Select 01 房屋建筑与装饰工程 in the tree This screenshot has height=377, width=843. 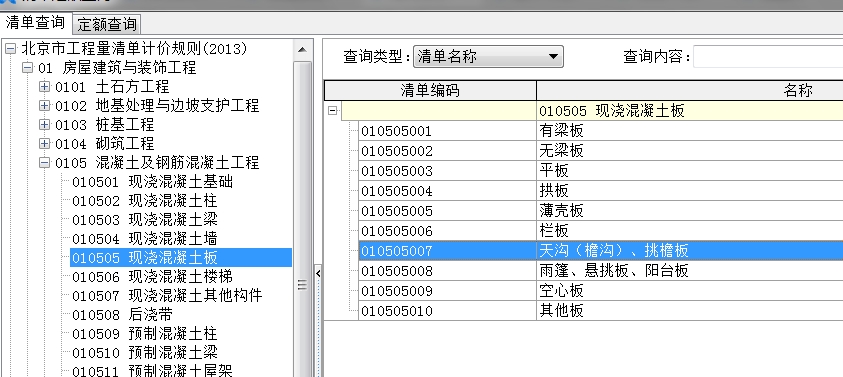[117, 68]
